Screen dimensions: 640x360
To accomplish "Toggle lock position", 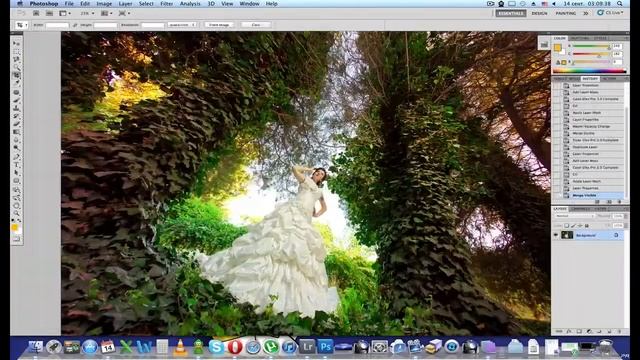I will 580,226.
